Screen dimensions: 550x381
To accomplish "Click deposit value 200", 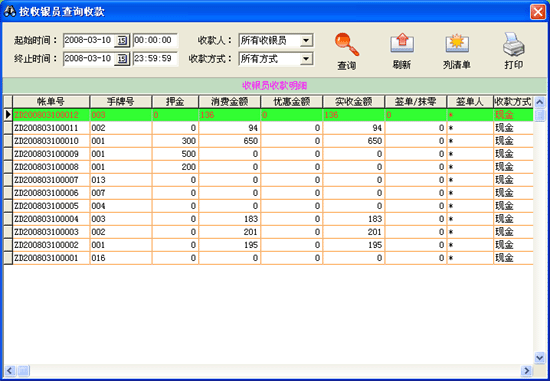I will (x=175, y=167).
